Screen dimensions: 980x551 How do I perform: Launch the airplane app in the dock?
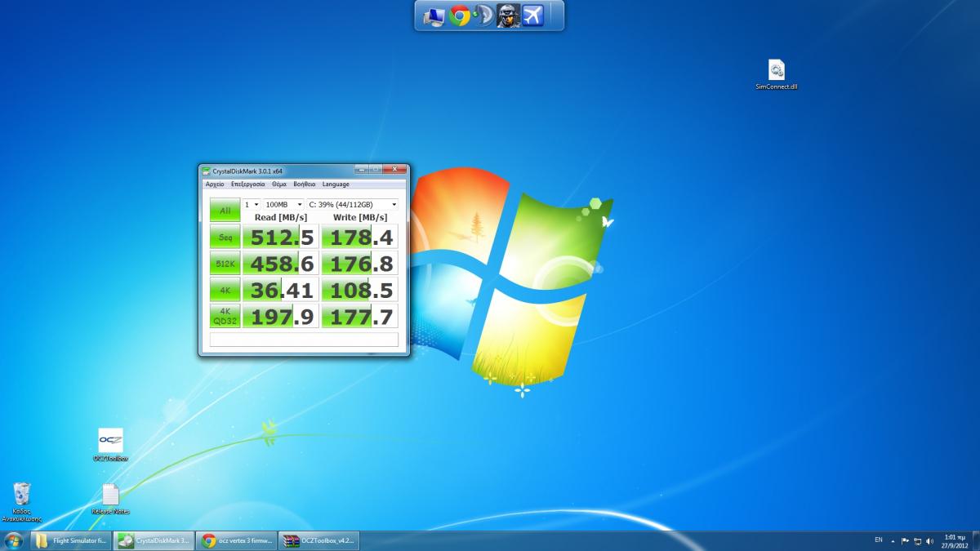[x=532, y=16]
